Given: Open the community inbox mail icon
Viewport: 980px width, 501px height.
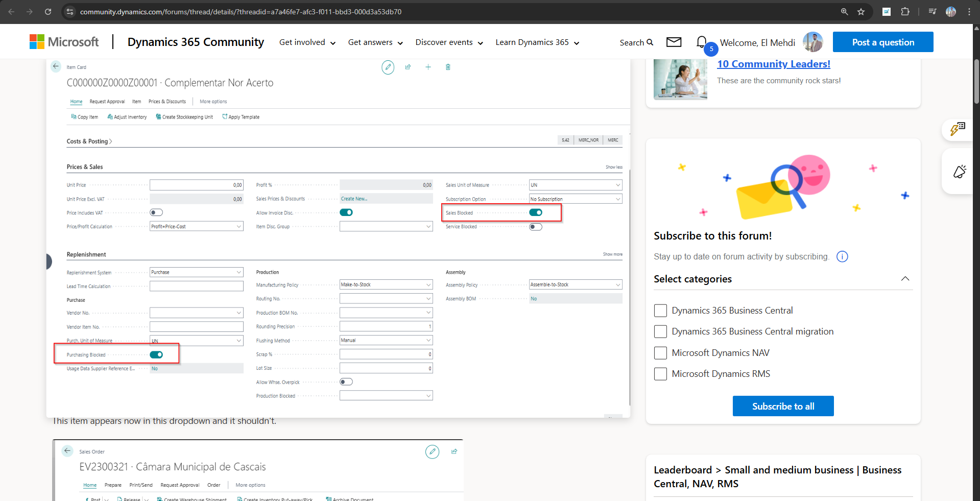Looking at the screenshot, I should [673, 42].
